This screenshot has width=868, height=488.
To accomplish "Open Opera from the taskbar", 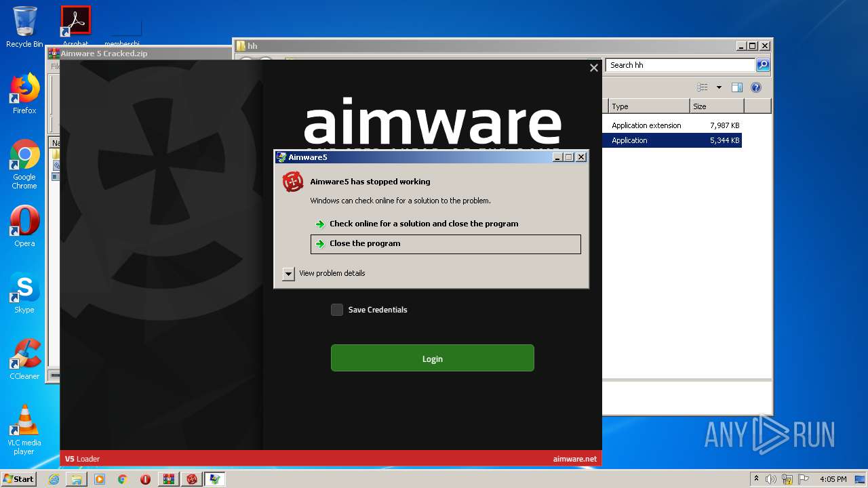I will pos(145,479).
